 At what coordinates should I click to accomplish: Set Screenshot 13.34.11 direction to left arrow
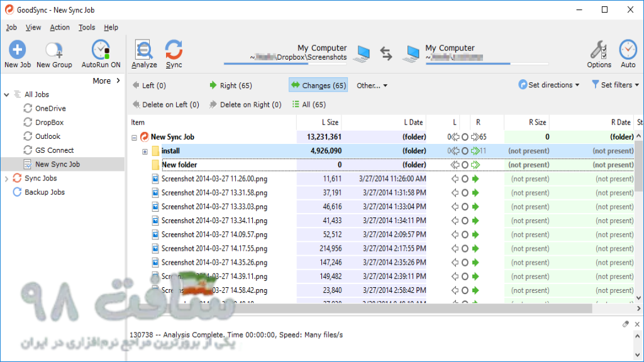click(455, 221)
